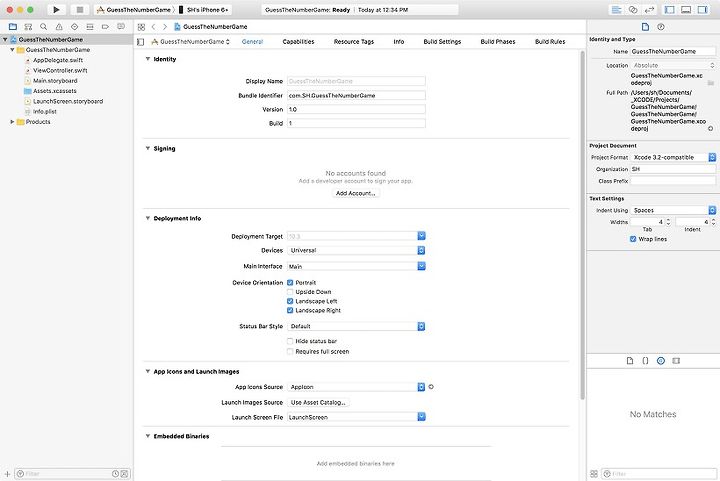Uncheck Landscape Left orientation
This screenshot has height=481, width=720.
pos(290,301)
